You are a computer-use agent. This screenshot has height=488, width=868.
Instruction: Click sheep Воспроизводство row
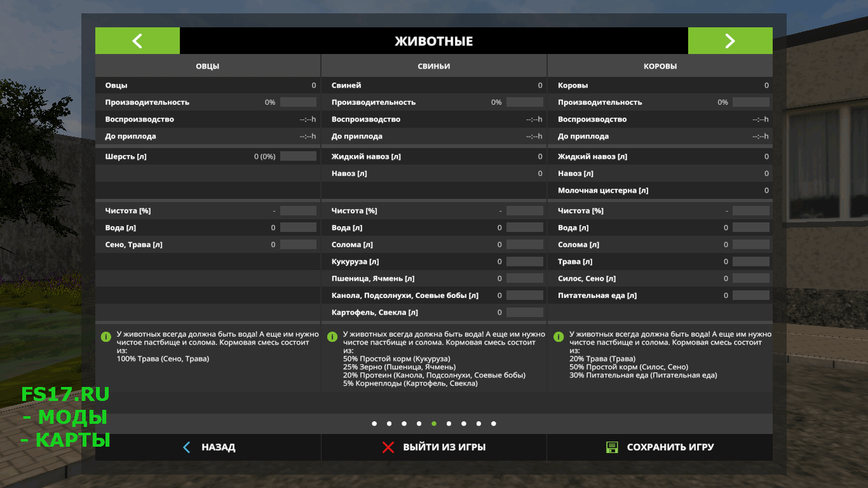(208, 119)
